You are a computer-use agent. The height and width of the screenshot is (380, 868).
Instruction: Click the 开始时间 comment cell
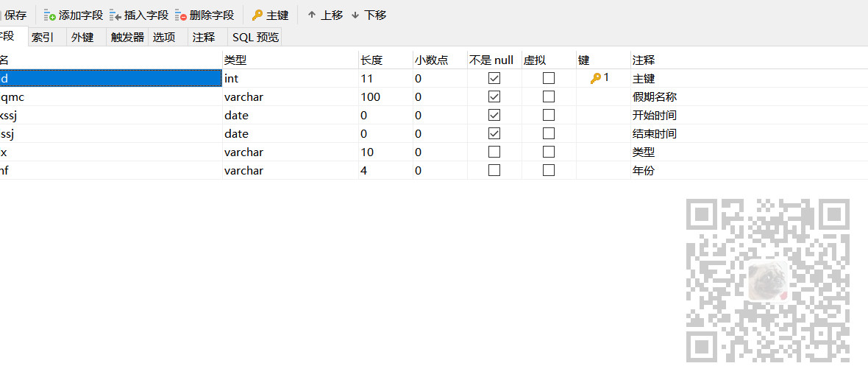749,115
